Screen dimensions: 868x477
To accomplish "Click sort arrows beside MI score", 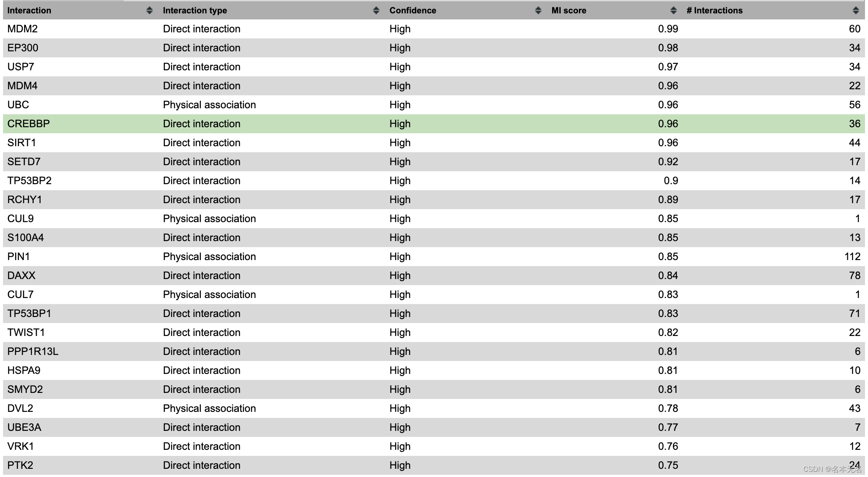I will [673, 10].
